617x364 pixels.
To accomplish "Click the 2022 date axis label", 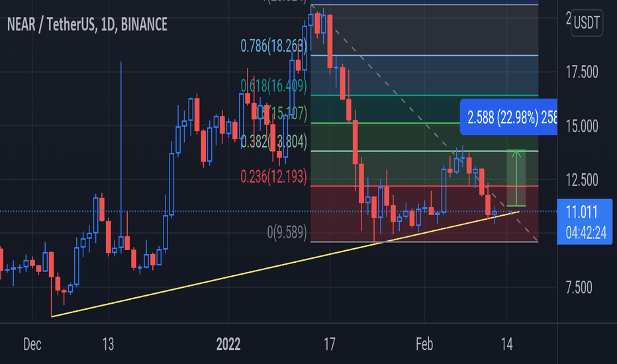I will click(x=228, y=344).
